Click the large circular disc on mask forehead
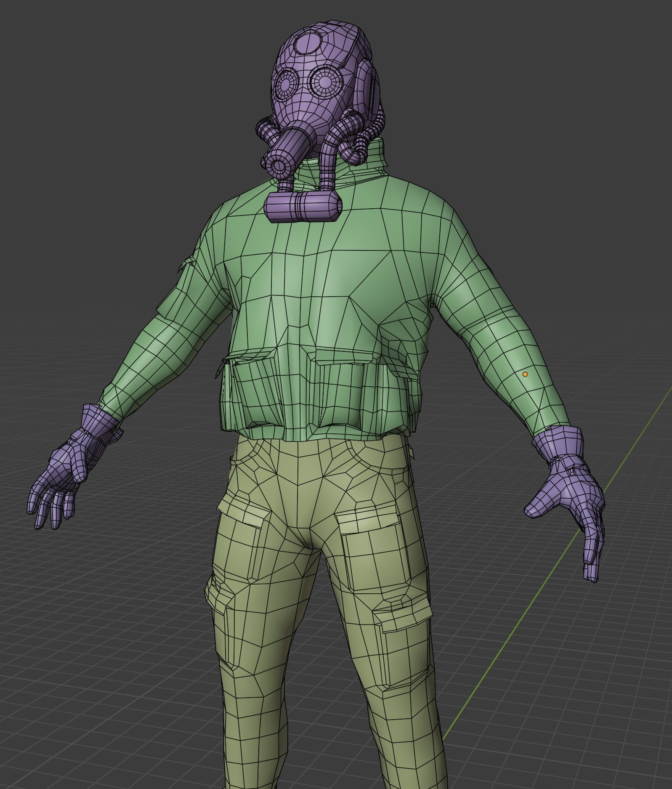This screenshot has height=789, width=672. coord(308,43)
